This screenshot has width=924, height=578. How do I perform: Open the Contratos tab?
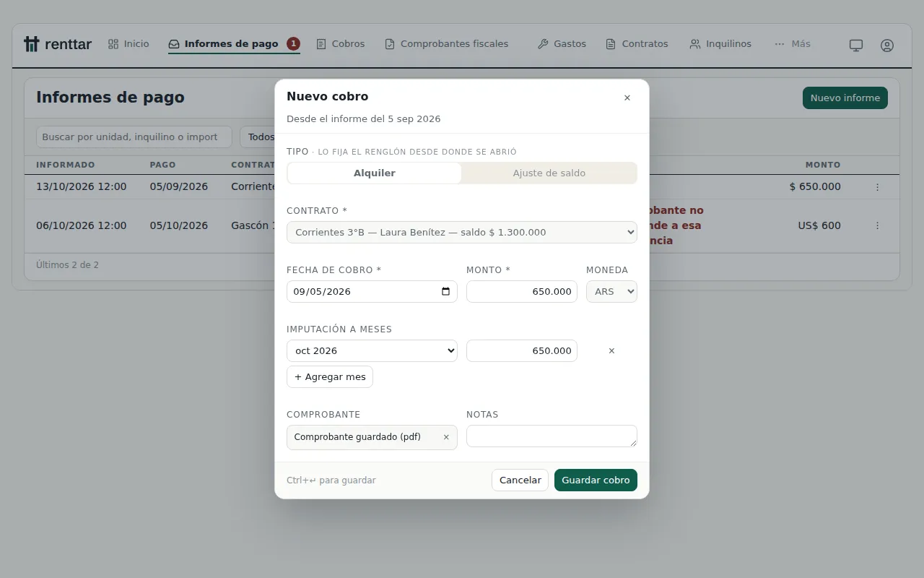[x=637, y=44]
